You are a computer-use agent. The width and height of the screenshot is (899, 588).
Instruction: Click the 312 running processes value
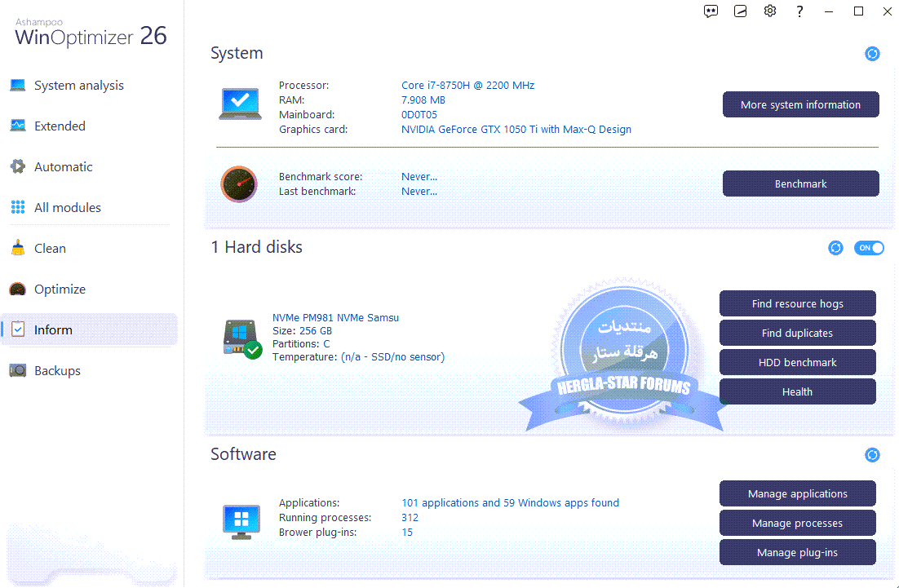pos(410,518)
